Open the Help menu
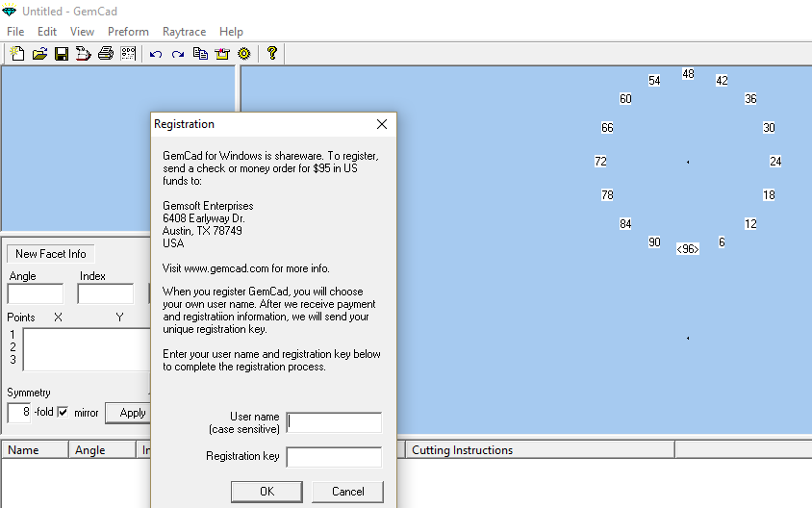812x508 pixels. coord(231,32)
